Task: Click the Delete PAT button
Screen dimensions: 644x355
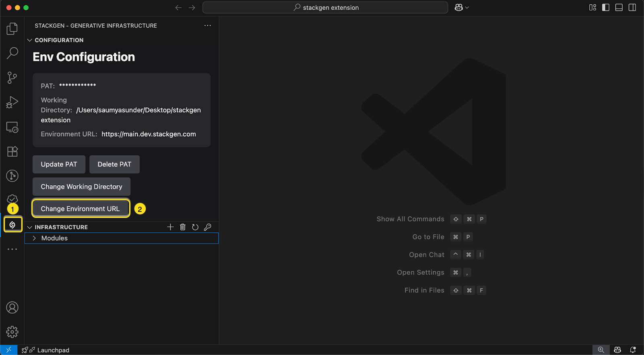Action: [x=114, y=164]
